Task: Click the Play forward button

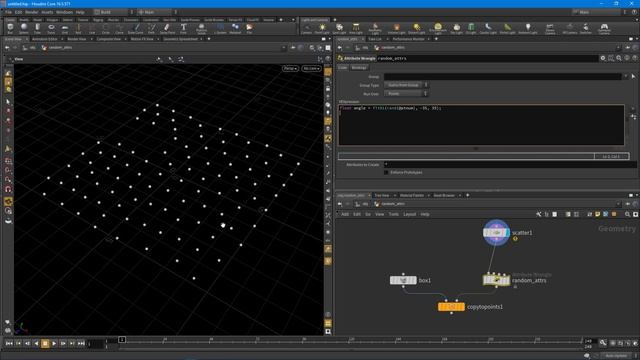Action: 54,344
